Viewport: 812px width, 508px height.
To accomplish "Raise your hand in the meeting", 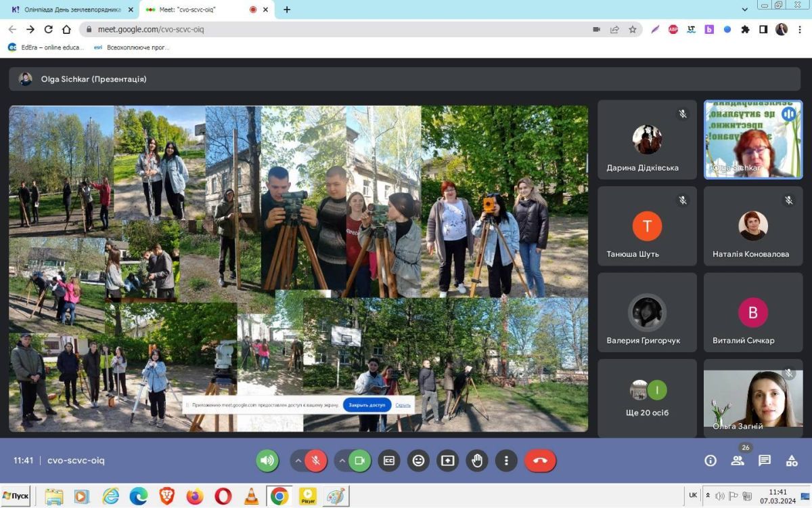I will coord(477,461).
